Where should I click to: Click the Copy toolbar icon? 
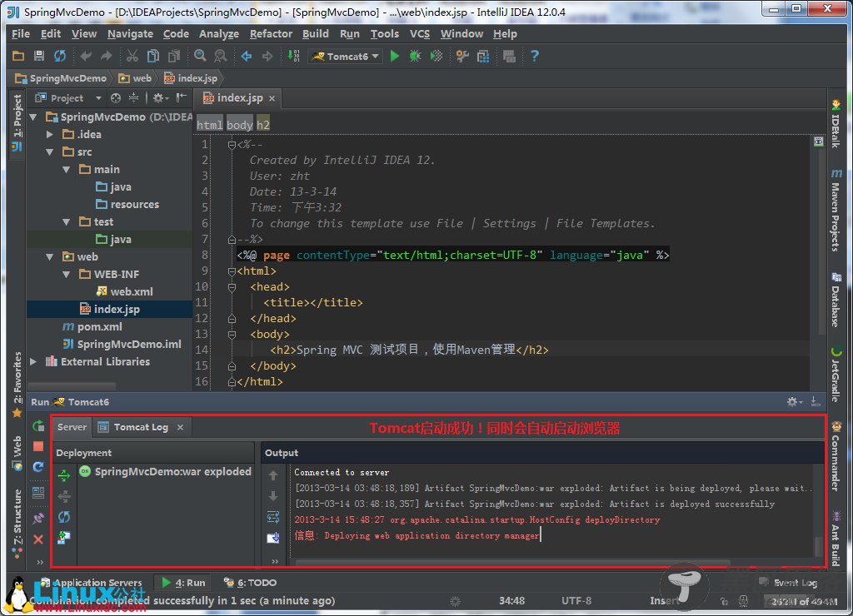tap(153, 56)
